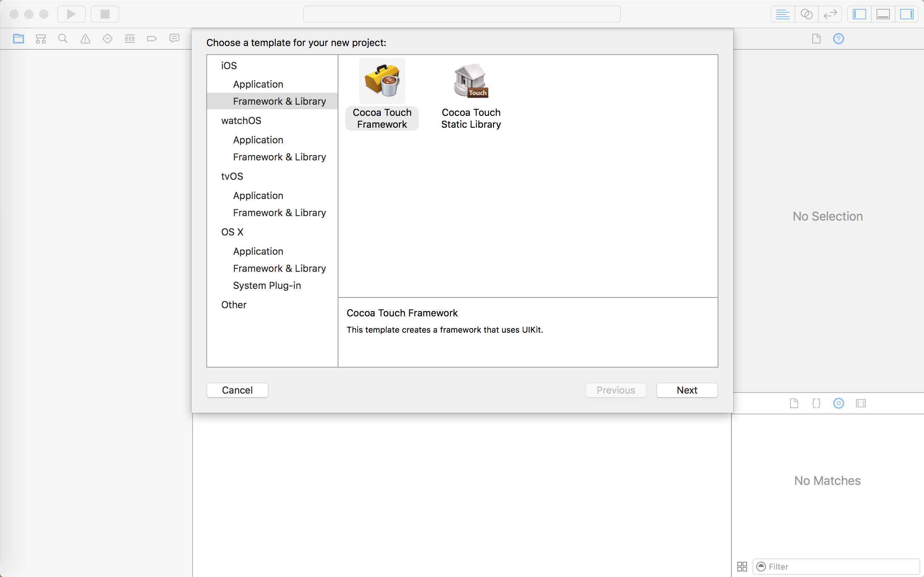Image resolution: width=924 pixels, height=577 pixels.
Task: Select OS X Application category
Action: pos(258,251)
